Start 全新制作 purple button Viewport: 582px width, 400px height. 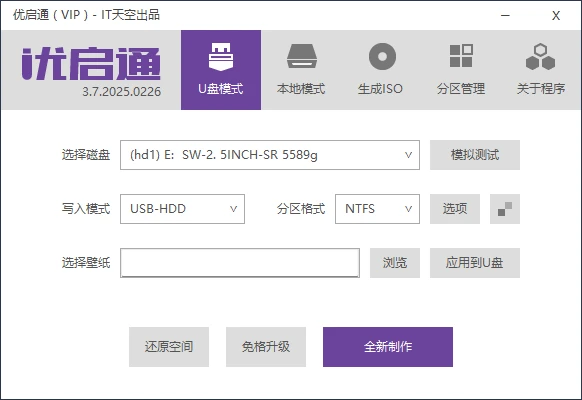tap(388, 347)
